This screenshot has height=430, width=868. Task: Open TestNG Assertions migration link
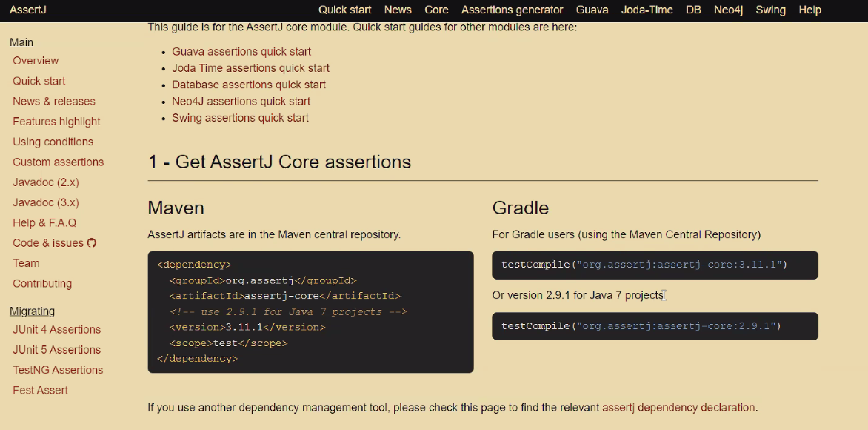[58, 370]
